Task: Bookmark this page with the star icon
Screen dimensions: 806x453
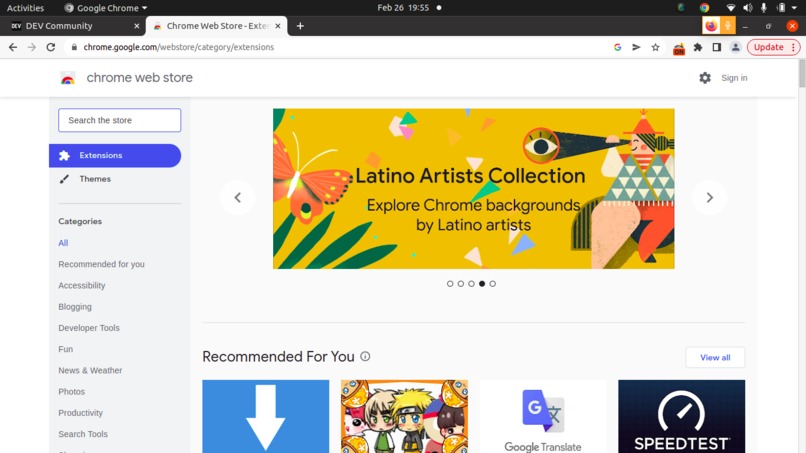Action: (655, 47)
